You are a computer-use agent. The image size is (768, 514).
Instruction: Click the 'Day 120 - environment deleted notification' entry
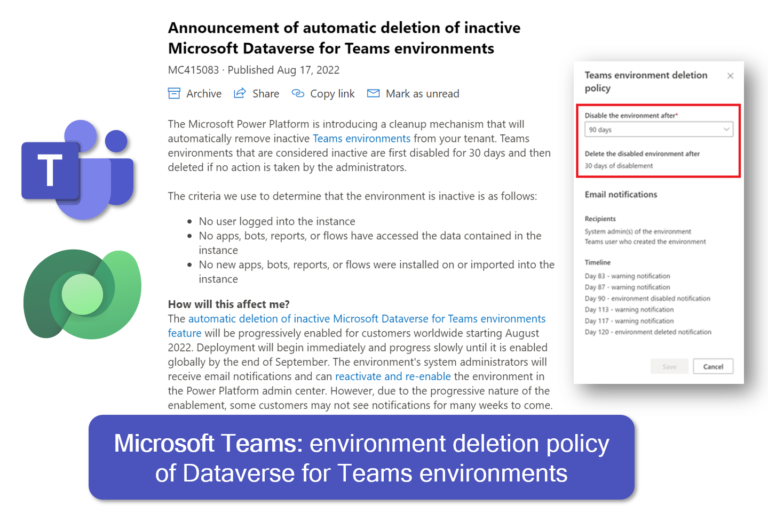click(648, 332)
